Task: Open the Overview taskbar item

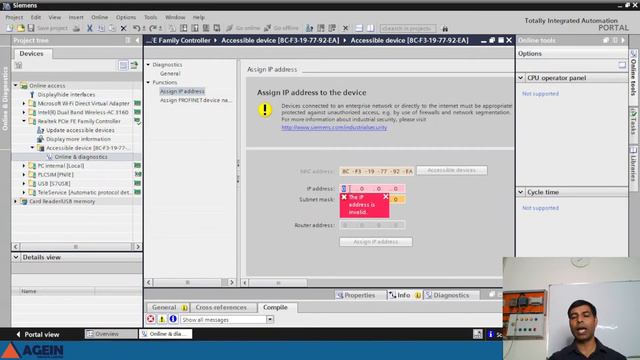Action: pos(111,334)
